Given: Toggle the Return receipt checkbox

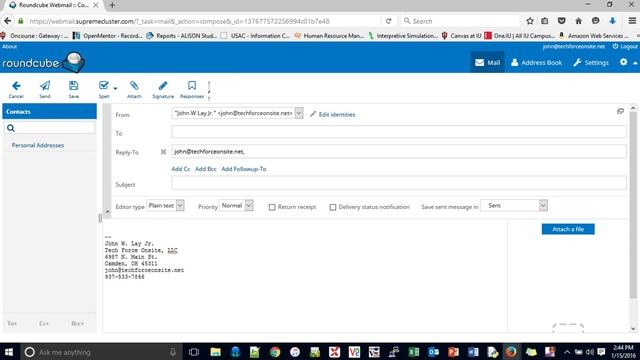Looking at the screenshot, I should 272,207.
